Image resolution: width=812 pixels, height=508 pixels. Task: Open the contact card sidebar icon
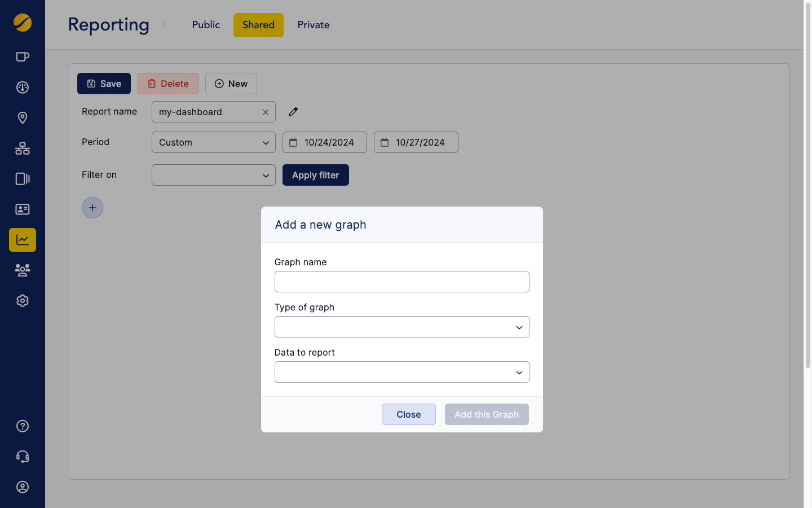click(x=23, y=209)
